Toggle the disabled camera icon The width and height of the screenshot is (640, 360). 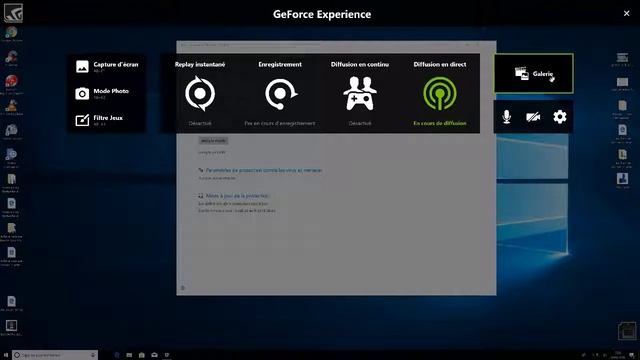[533, 117]
